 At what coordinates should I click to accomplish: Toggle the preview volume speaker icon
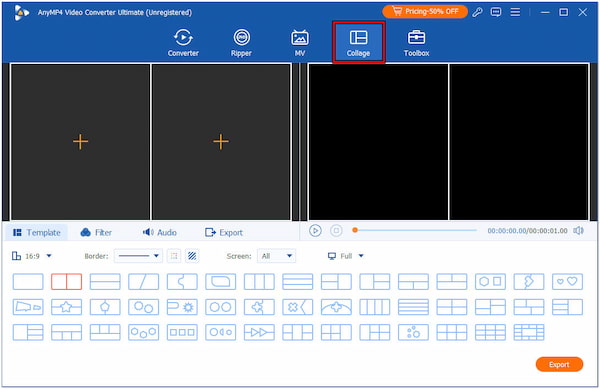[578, 231]
